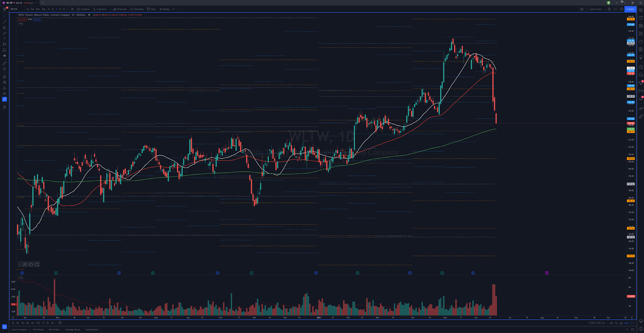Open a new browser tab with plus
The width and height of the screenshot is (644, 333).
coord(43,2)
